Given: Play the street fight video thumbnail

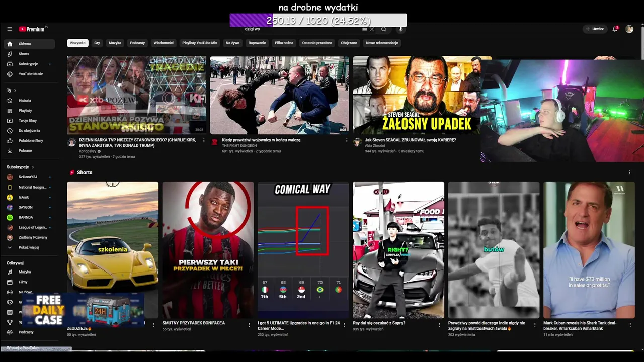Looking at the screenshot, I should click(279, 95).
